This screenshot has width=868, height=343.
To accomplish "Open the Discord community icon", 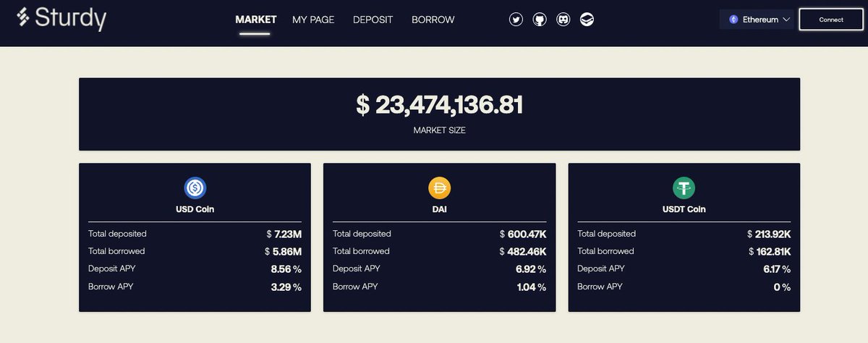I will (563, 20).
